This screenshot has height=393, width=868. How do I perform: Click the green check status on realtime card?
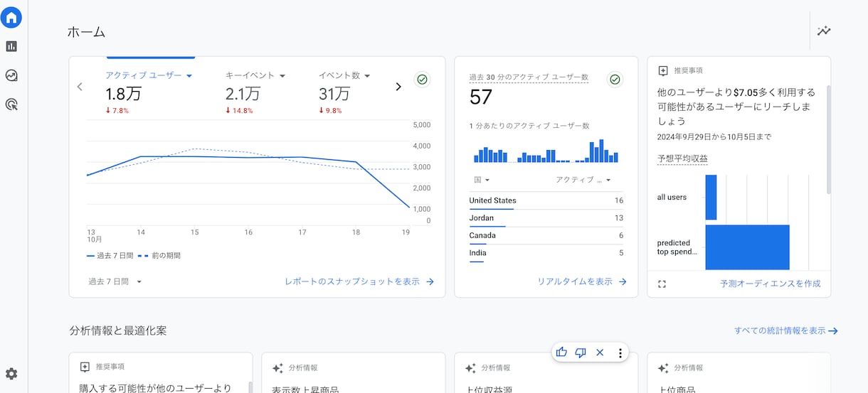pyautogui.click(x=615, y=80)
